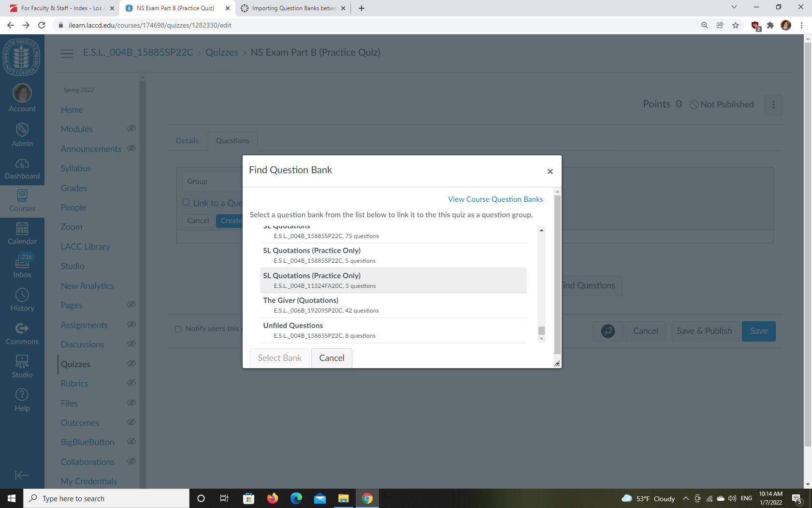
Task: Open the Courses navigation panel
Action: [22, 201]
